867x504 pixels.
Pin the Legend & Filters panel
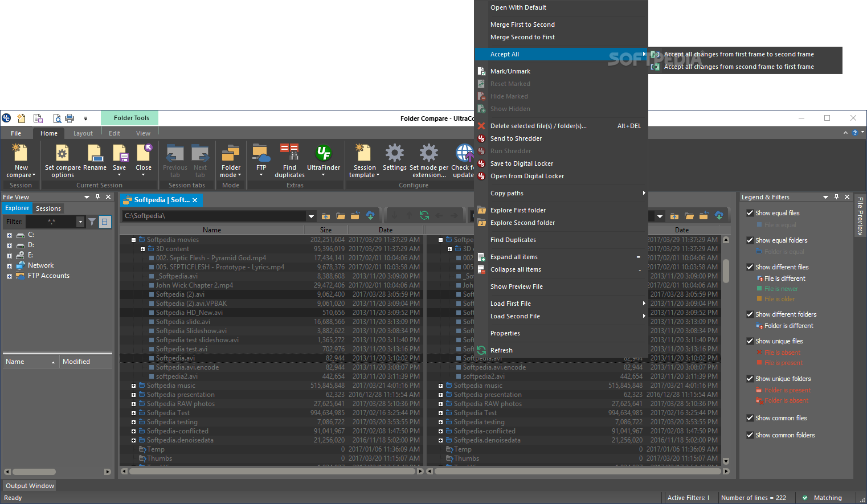(836, 196)
